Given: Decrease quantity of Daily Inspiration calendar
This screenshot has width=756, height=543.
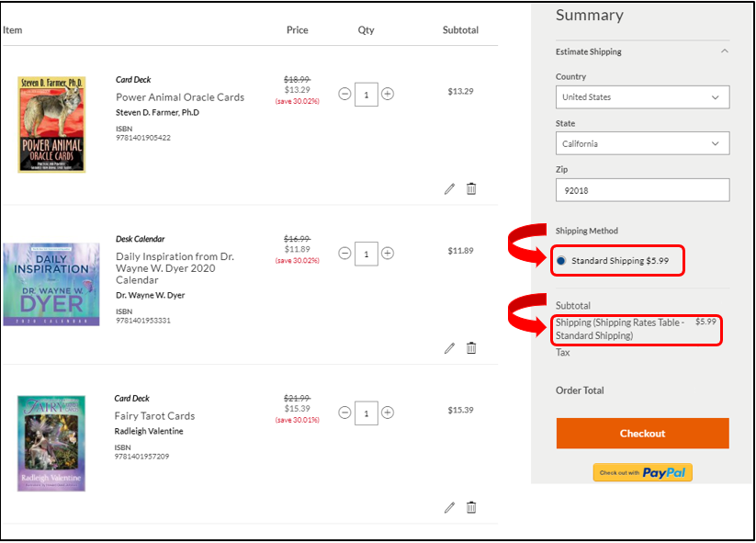Looking at the screenshot, I should (344, 254).
